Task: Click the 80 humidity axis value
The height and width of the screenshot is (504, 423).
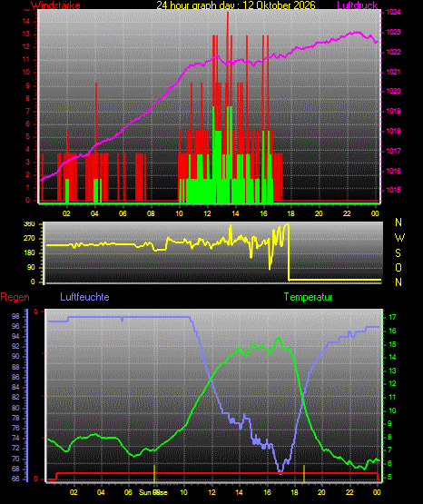Action: 15,408
